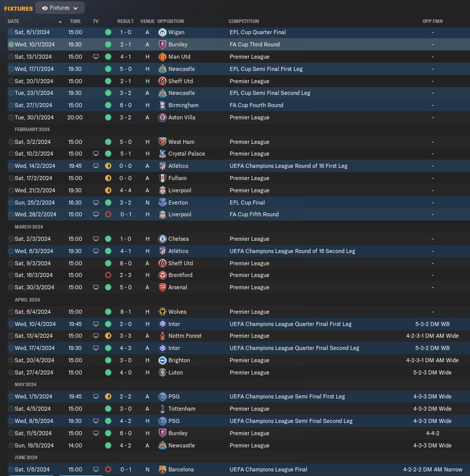470x476 pixels.
Task: Click the Brentford club badge
Action: tap(162, 275)
